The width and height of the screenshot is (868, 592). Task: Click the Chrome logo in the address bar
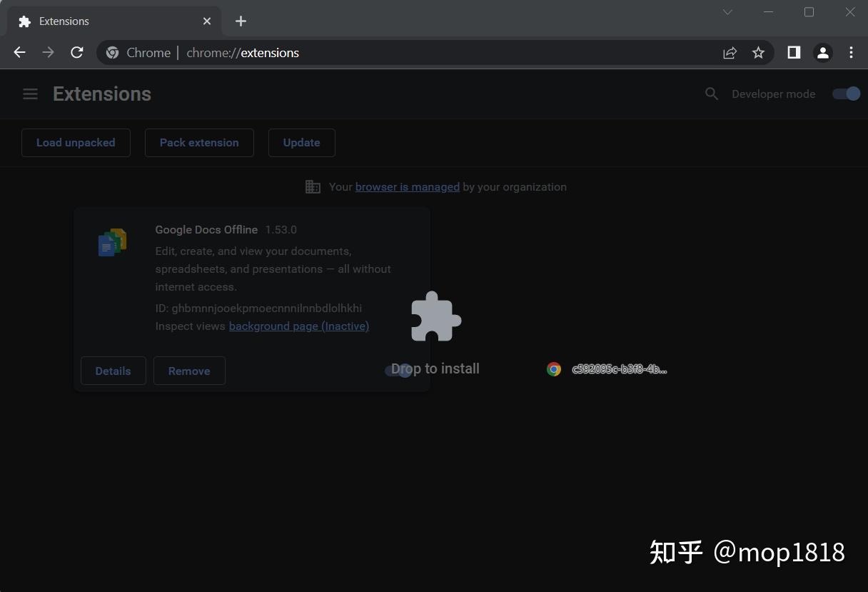coord(112,52)
